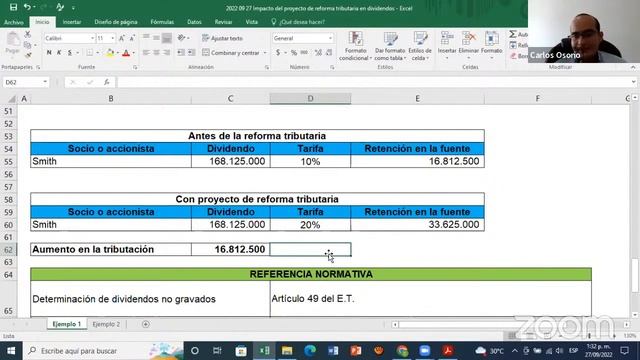Switch to the Insertar ribbon tab
This screenshot has width=640, height=360.
click(x=72, y=22)
